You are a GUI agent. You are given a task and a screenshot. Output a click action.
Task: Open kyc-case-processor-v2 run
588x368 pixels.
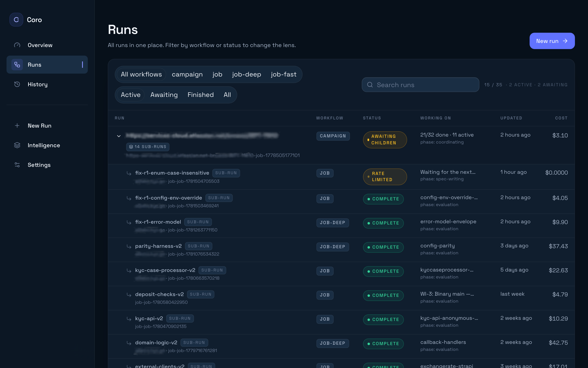[x=165, y=270]
